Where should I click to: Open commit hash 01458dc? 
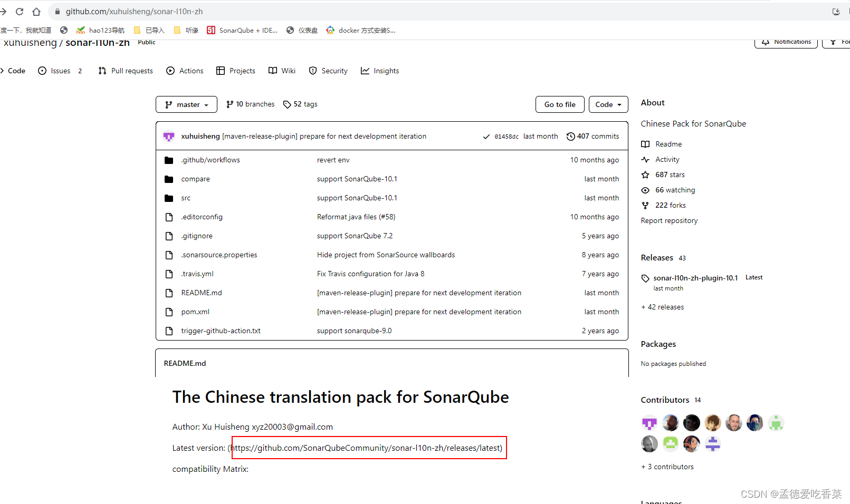coord(507,137)
